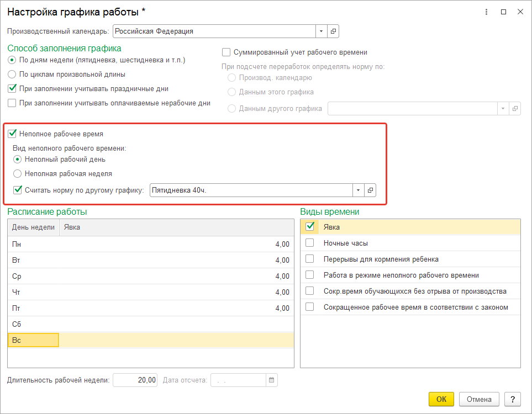This screenshot has height=414, width=532.
Task: Open the three-dot more options menu
Action: click(486, 12)
